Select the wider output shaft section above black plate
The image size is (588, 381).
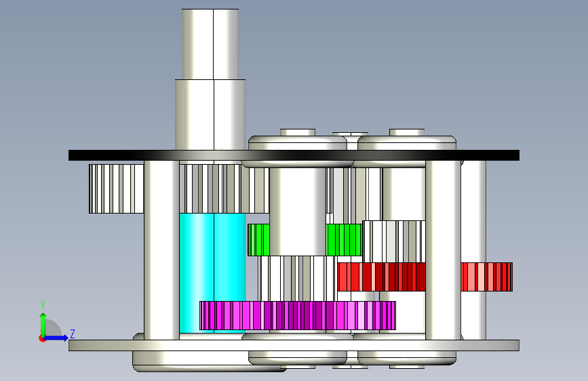pos(210,115)
